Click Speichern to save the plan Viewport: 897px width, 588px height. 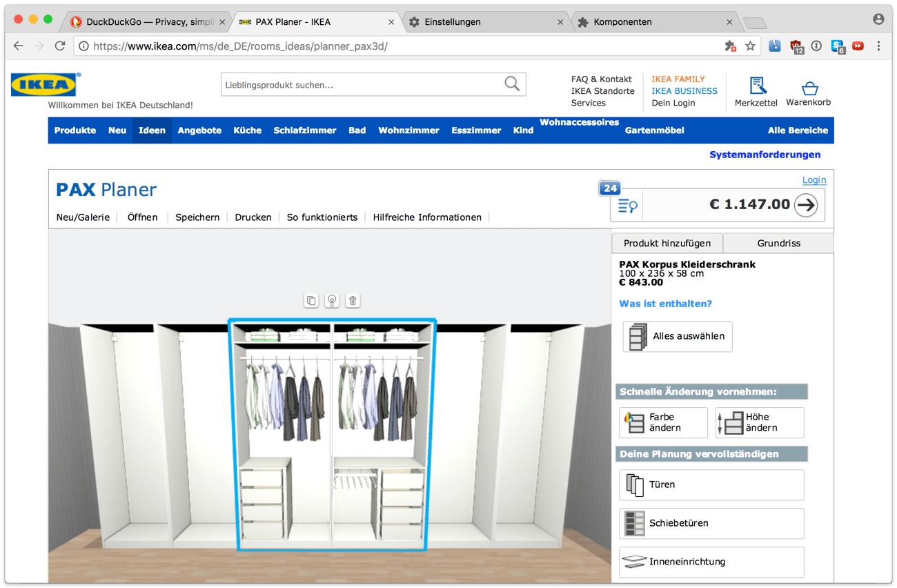(197, 217)
